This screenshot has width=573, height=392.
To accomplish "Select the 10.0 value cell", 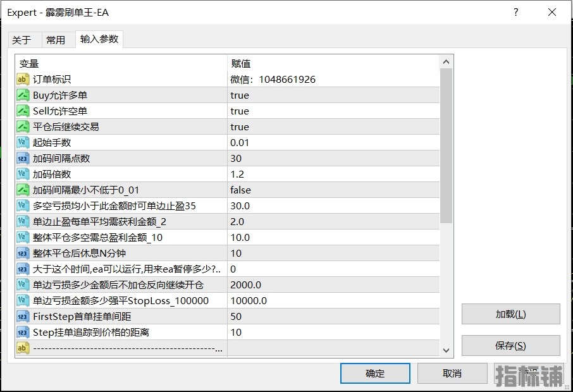I will point(333,238).
